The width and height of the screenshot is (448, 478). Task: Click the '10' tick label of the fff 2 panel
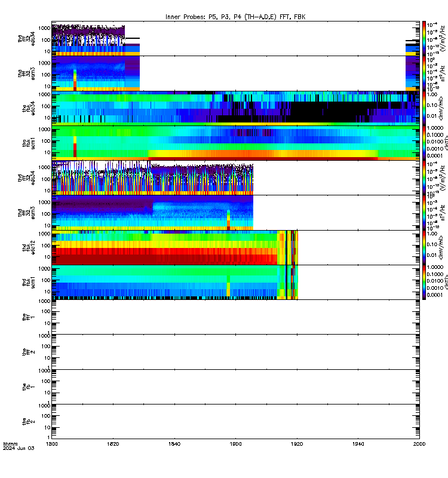47,358
